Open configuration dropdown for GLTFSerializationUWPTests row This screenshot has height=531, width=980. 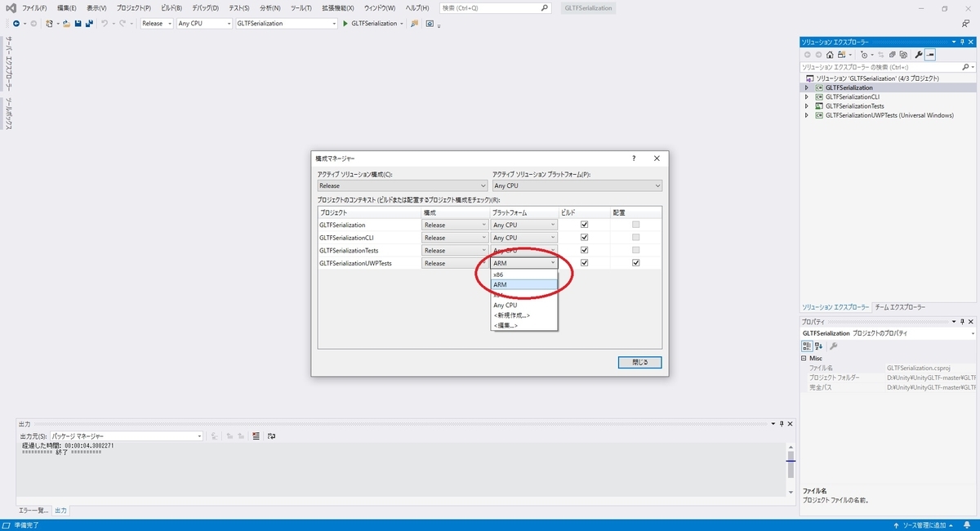(455, 263)
